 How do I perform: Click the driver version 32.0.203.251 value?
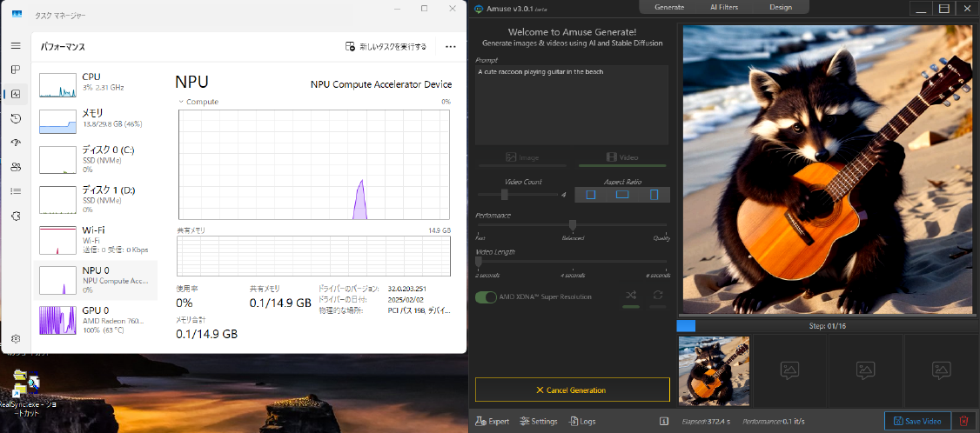point(406,290)
